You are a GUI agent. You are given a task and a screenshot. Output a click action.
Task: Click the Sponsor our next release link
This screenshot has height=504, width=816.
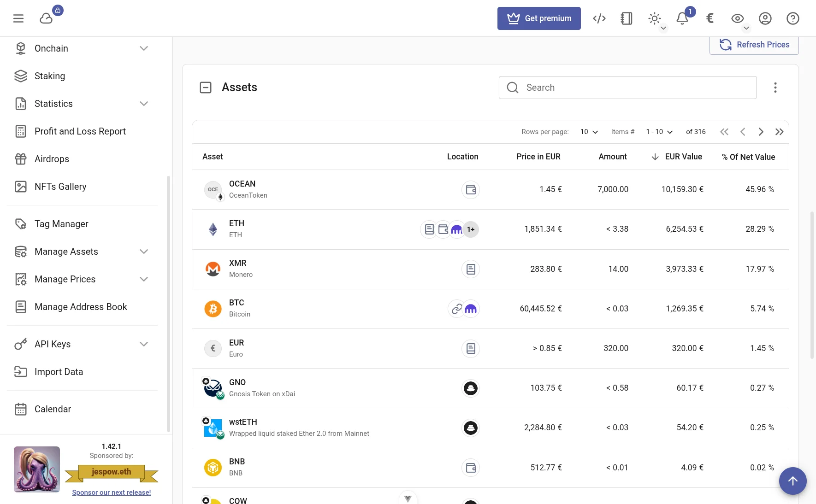111,492
